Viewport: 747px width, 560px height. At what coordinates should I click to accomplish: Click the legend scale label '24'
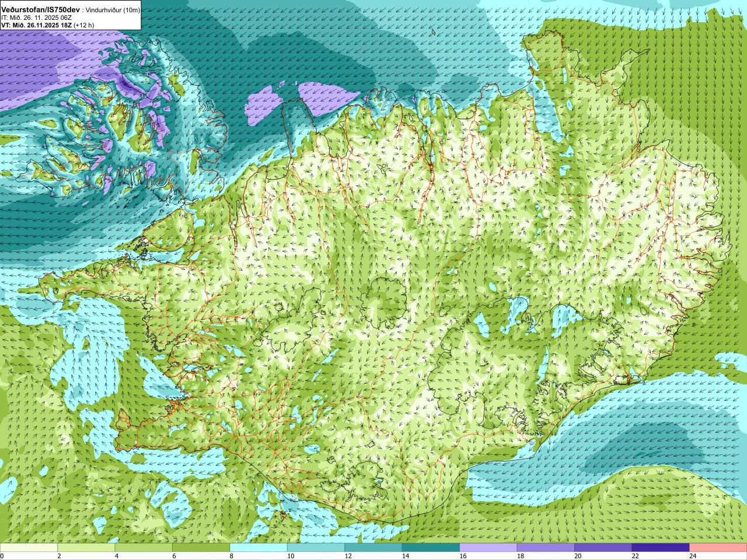click(x=693, y=556)
